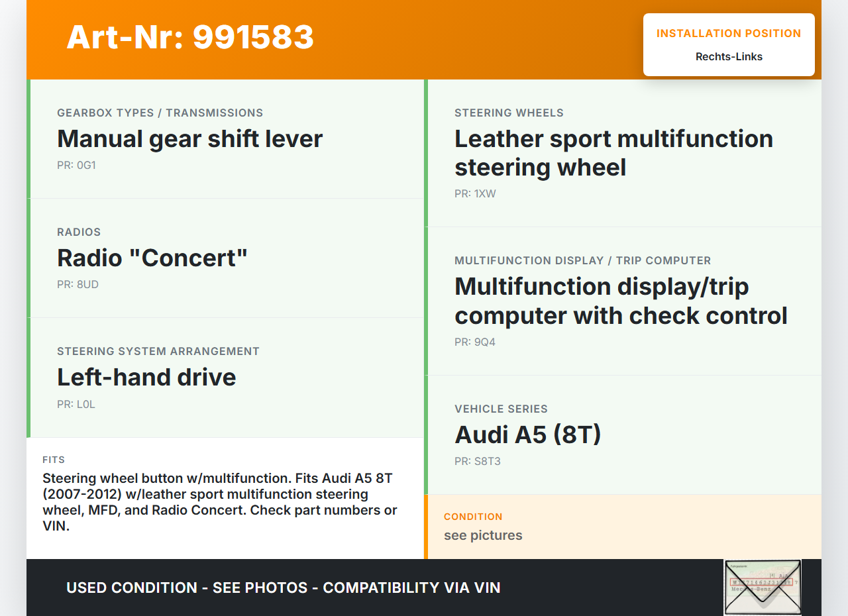Click the Condition "see pictures" text
Screen dimensions: 848x616
(483, 535)
